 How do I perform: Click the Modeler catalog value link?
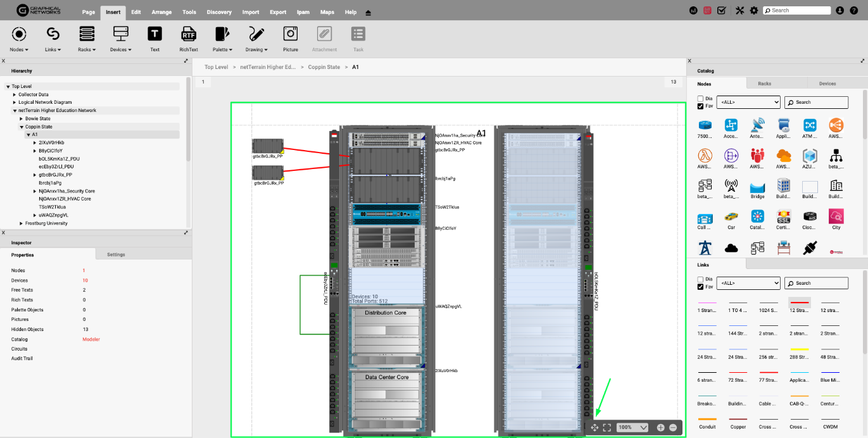[91, 339]
